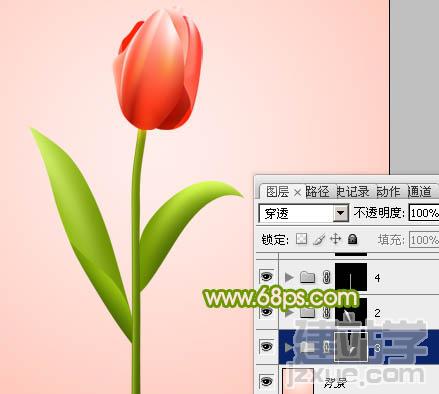Expand layer group 3 triangle
This screenshot has height=394, width=439.
coord(289,347)
